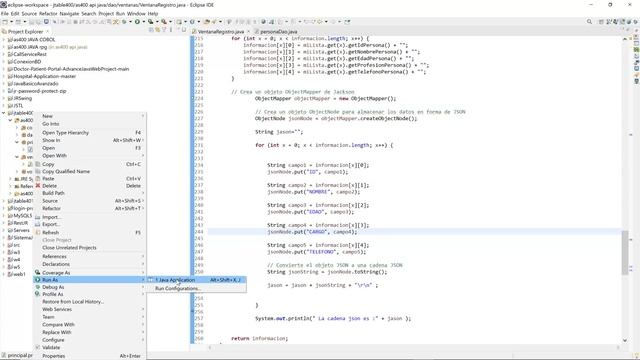Click the editor scroll up arrow
The width and height of the screenshot is (640, 360).
(x=625, y=39)
